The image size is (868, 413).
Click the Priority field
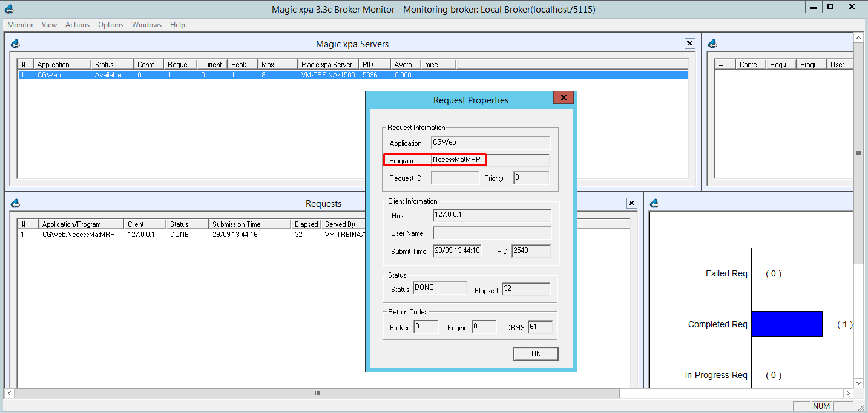tap(531, 178)
